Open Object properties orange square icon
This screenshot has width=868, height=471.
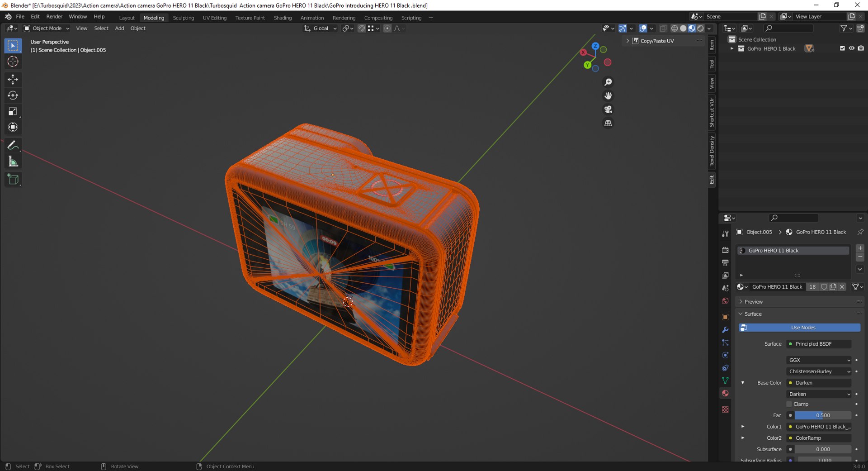(725, 317)
